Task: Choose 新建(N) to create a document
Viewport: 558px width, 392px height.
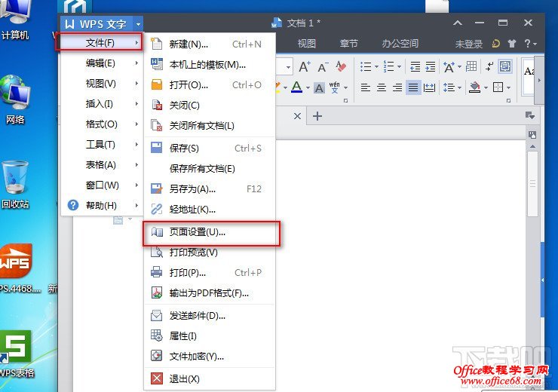Action: click(210, 44)
